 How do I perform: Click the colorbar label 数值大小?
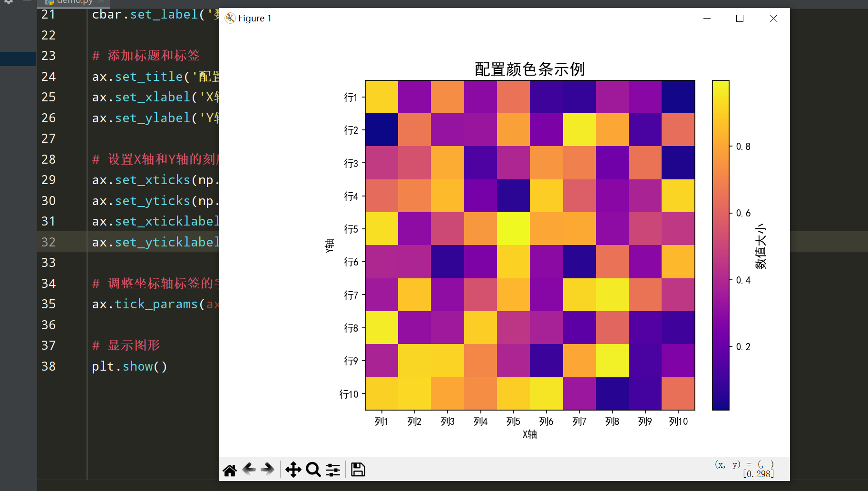pyautogui.click(x=761, y=246)
